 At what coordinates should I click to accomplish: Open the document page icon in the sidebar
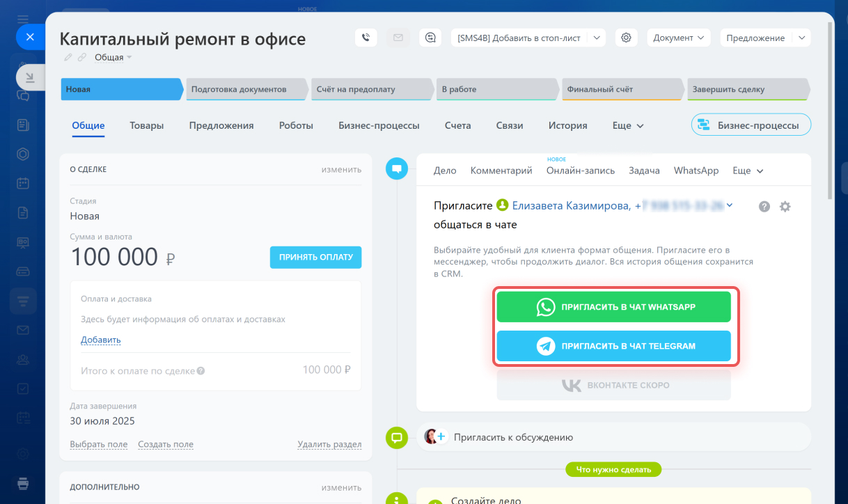tap(23, 213)
